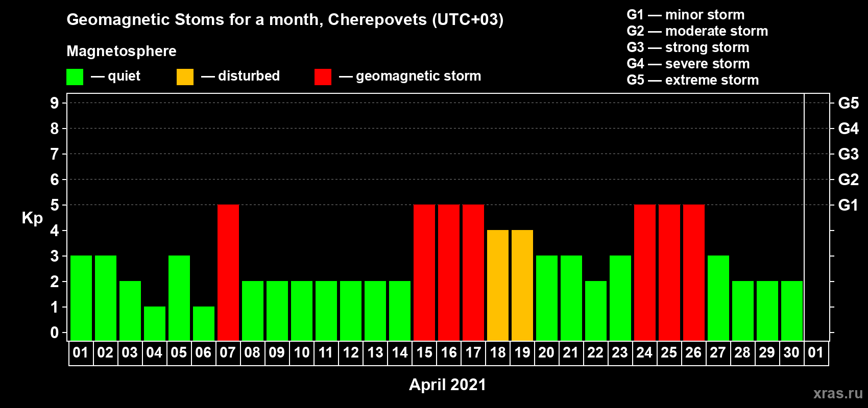Click the 'April 2021' month label
Screen dimensions: 868x408
[447, 385]
